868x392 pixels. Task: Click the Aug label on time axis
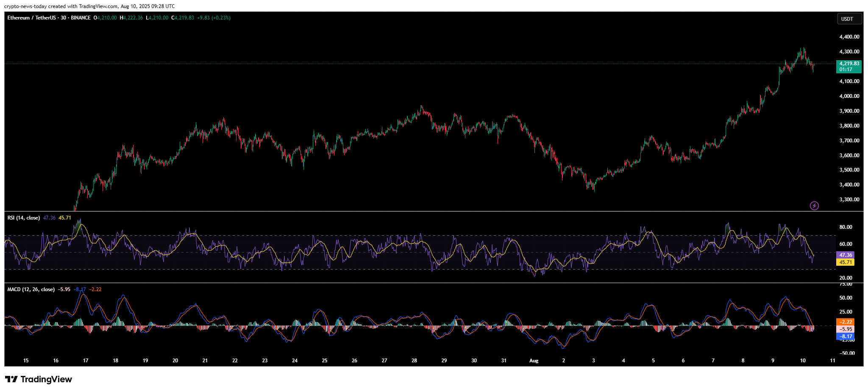click(x=534, y=361)
